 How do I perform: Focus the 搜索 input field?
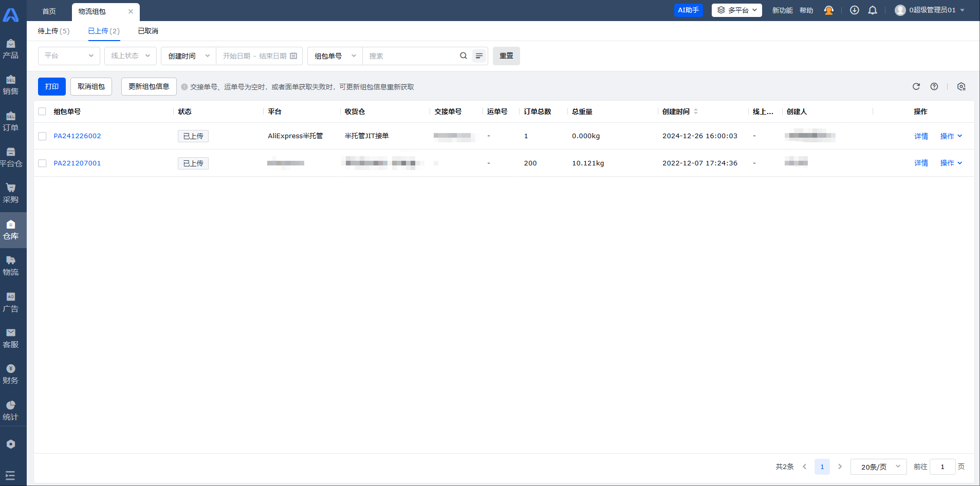click(411, 55)
